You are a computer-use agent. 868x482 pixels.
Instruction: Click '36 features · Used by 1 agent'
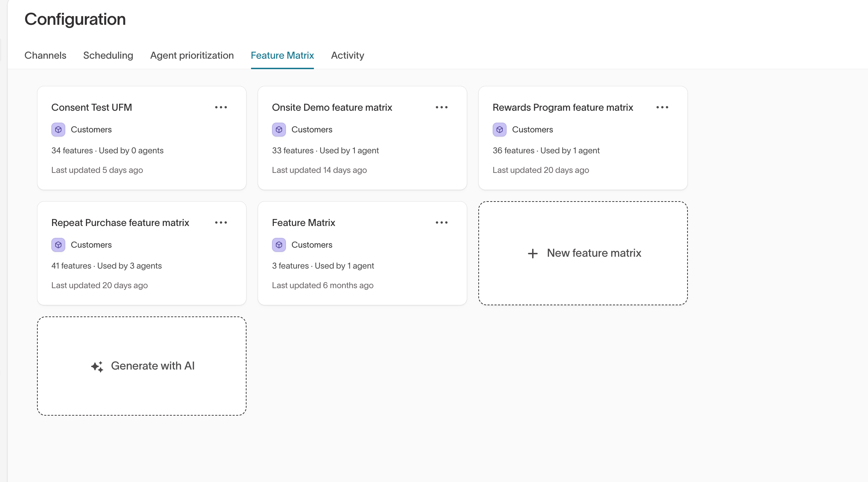point(546,151)
